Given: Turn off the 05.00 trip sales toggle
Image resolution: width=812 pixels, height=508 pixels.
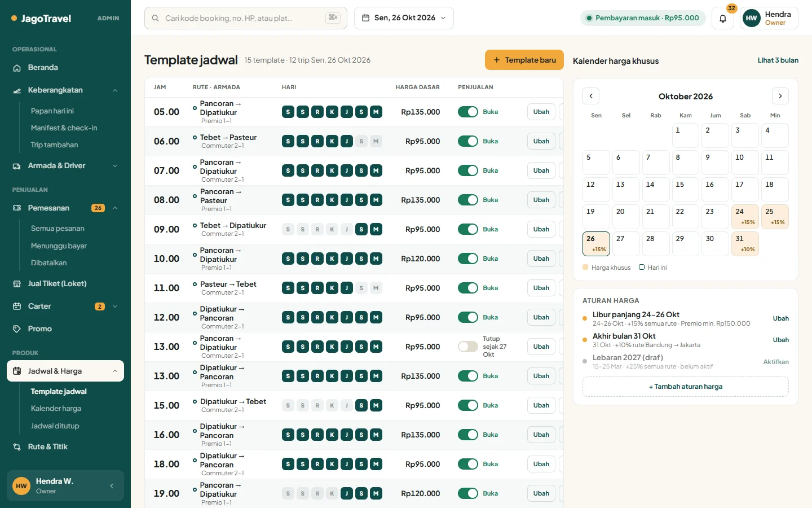Looking at the screenshot, I should (x=468, y=112).
